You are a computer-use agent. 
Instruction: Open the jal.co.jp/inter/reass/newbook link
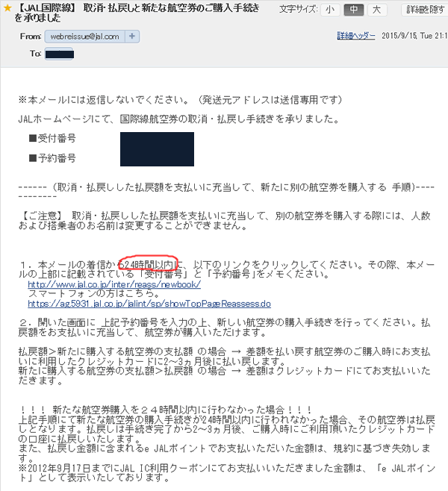[x=114, y=284]
